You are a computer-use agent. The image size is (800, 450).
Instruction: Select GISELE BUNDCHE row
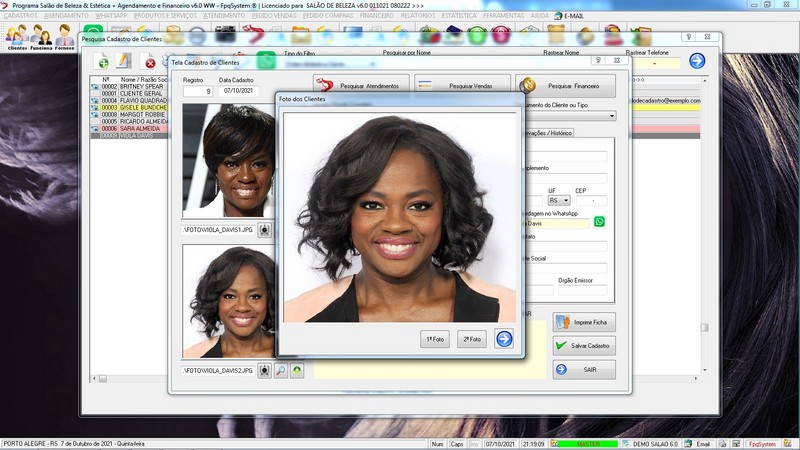tap(131, 108)
